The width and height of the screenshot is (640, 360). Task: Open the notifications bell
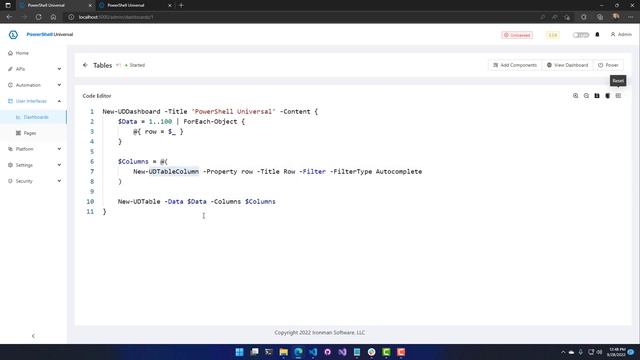(x=598, y=35)
